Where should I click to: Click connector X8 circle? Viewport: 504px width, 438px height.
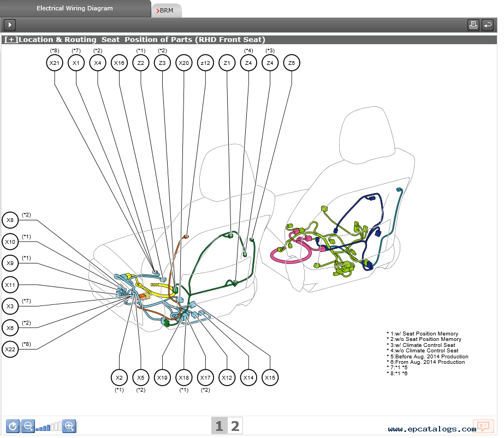[x=10, y=220]
